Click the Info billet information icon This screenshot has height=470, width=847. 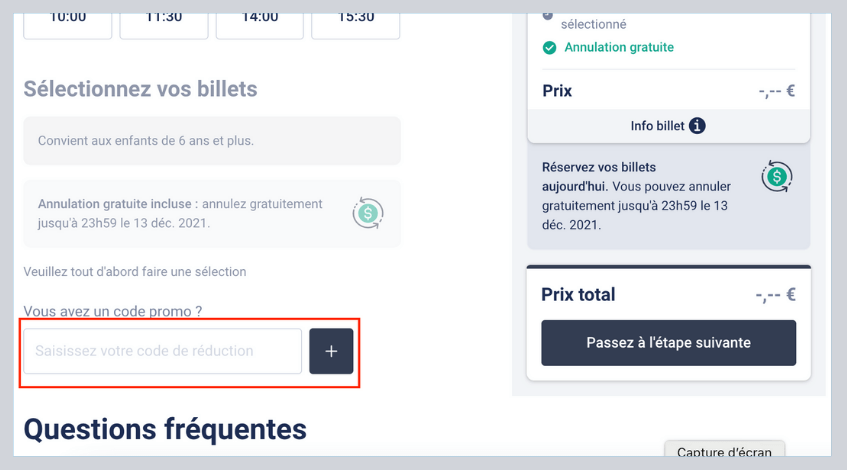click(x=698, y=126)
